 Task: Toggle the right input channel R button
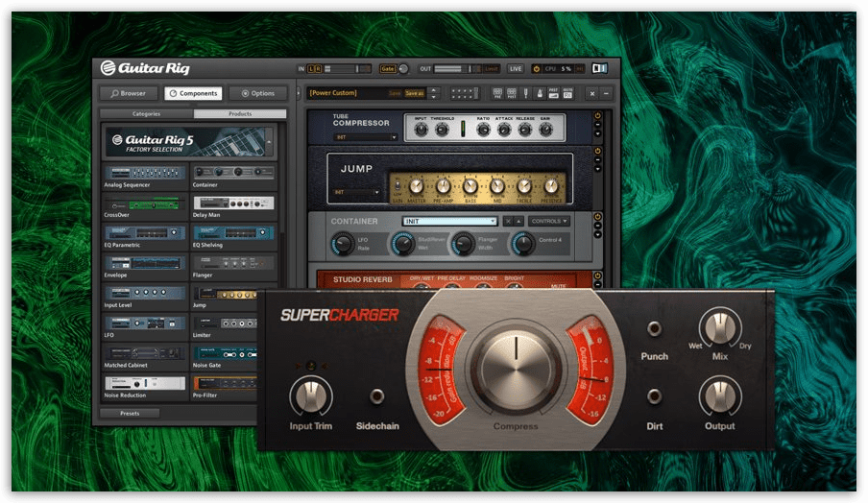[x=319, y=68]
